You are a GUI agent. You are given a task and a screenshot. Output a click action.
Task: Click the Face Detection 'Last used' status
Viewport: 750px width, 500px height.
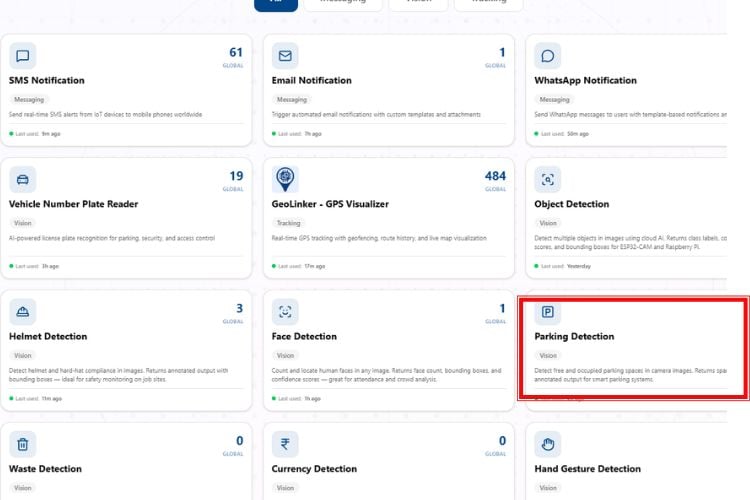coord(296,399)
